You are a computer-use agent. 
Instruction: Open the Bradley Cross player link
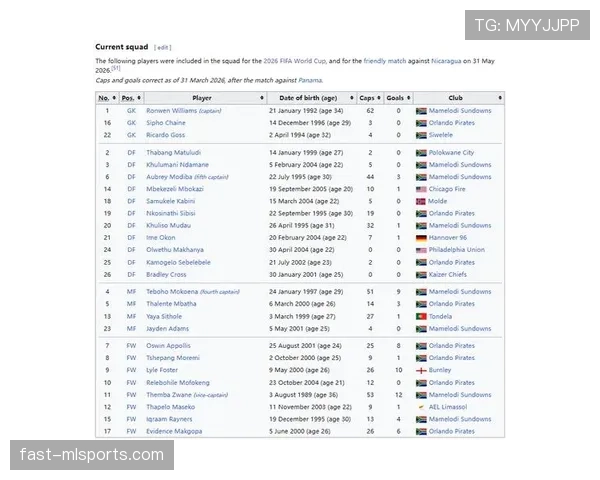point(166,275)
